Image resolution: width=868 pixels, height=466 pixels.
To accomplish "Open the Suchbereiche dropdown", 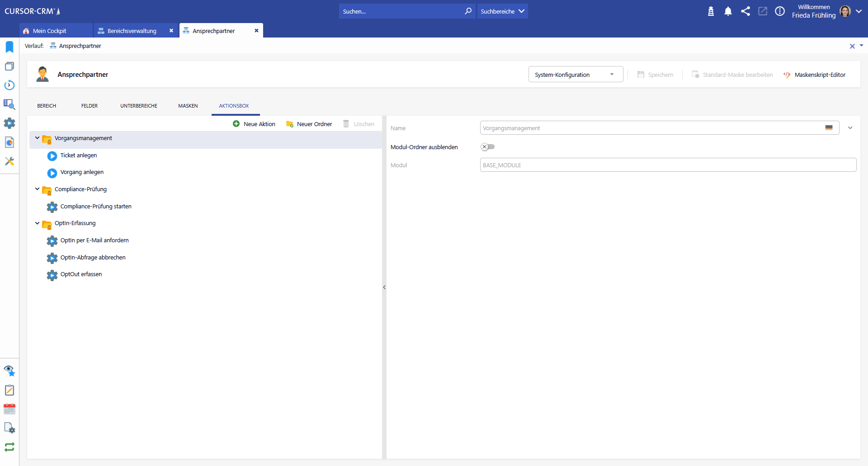I will [502, 11].
